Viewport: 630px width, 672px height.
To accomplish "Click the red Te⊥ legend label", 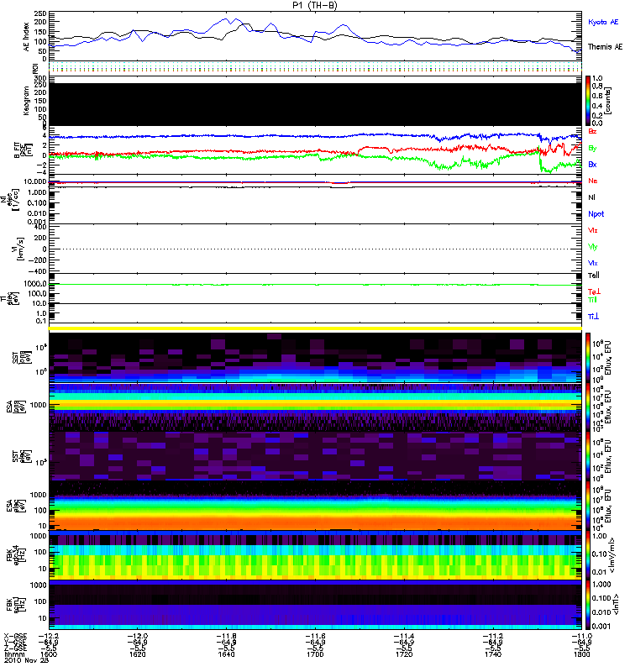I will click(594, 291).
